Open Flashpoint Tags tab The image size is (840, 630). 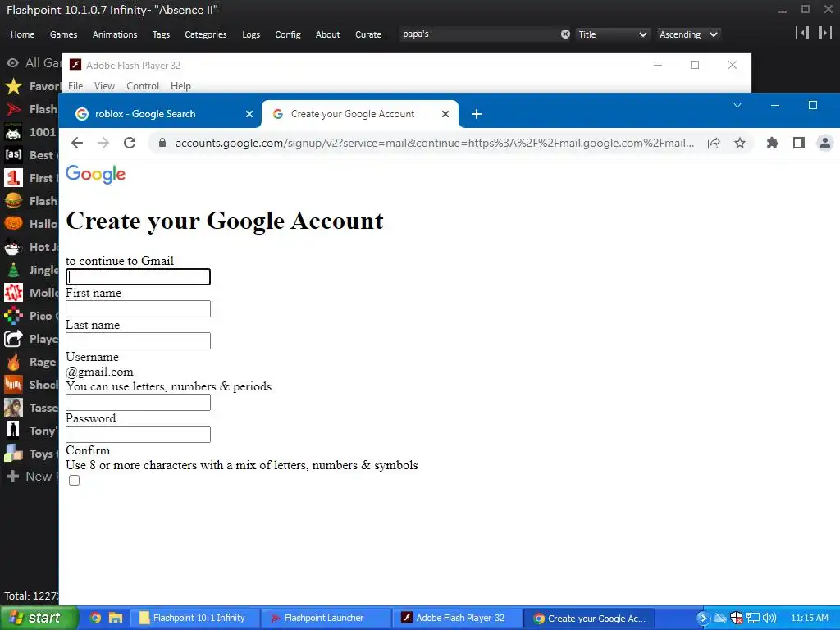click(161, 34)
